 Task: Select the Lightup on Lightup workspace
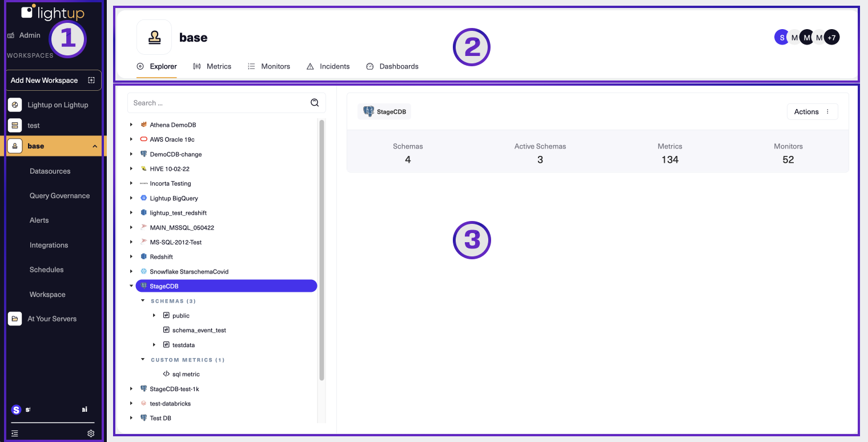(x=58, y=105)
